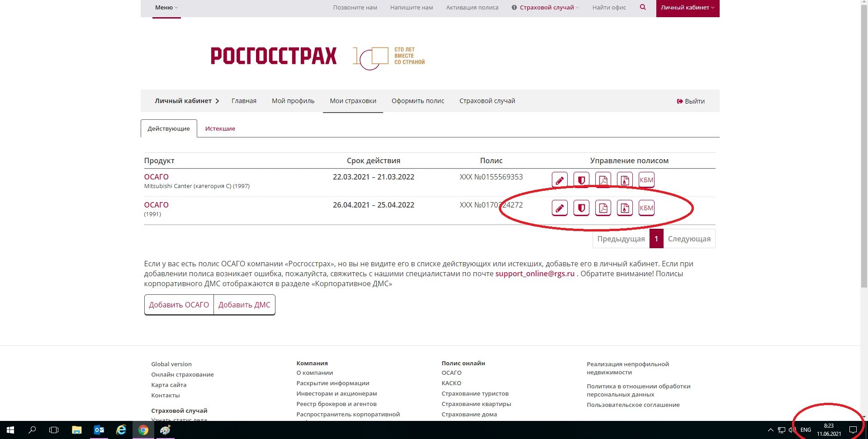Viewport: 868px width, 439px height.
Task: Click Добавить ОСАГО button
Action: [179, 305]
